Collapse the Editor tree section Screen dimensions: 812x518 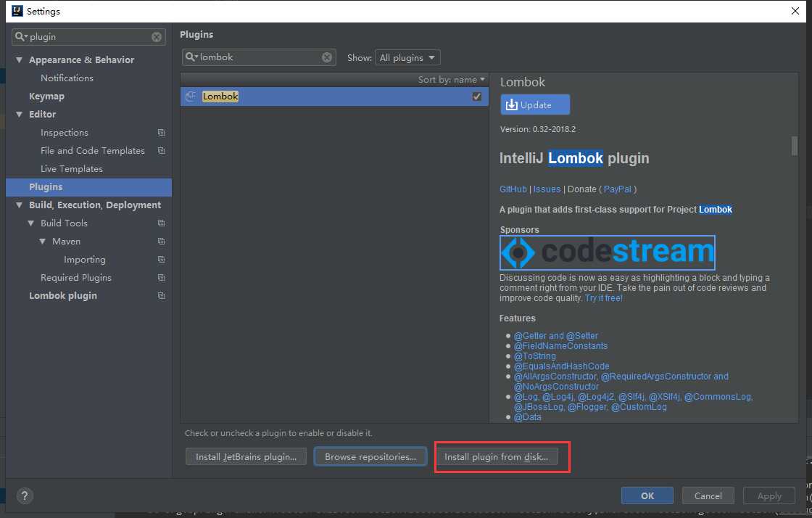click(x=19, y=115)
